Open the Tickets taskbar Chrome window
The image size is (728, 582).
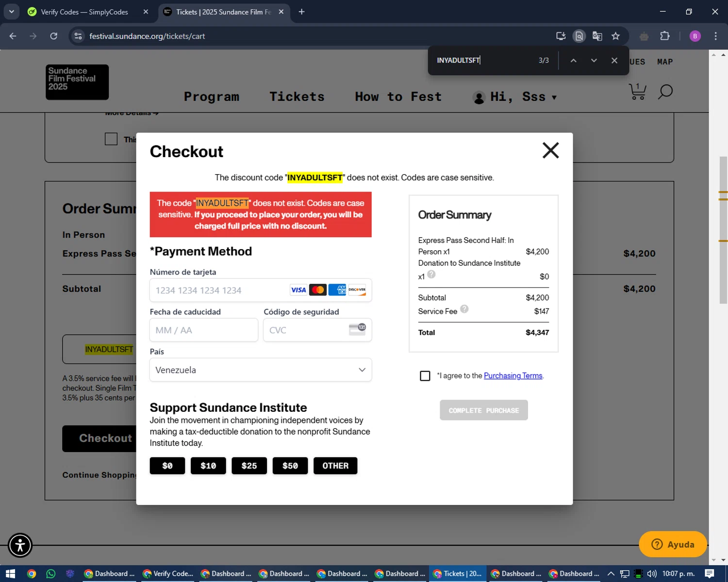pyautogui.click(x=458, y=574)
